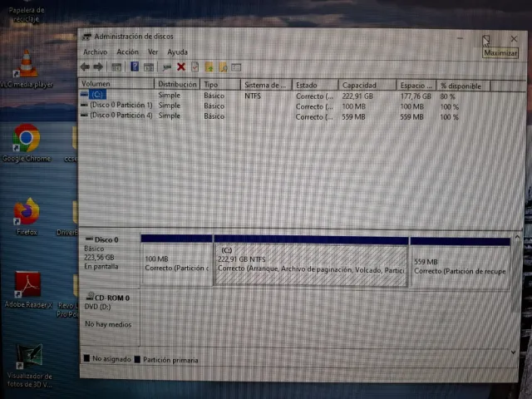Click the Partición primaria legend swatch

click(137, 359)
